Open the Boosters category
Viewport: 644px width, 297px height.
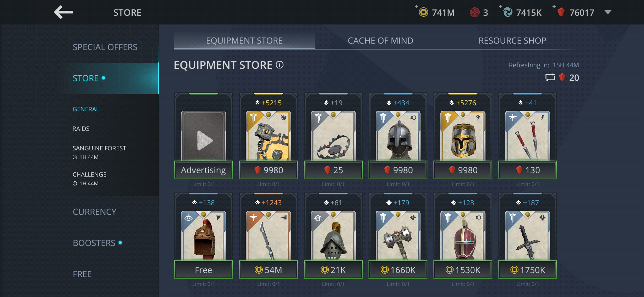[x=94, y=243]
